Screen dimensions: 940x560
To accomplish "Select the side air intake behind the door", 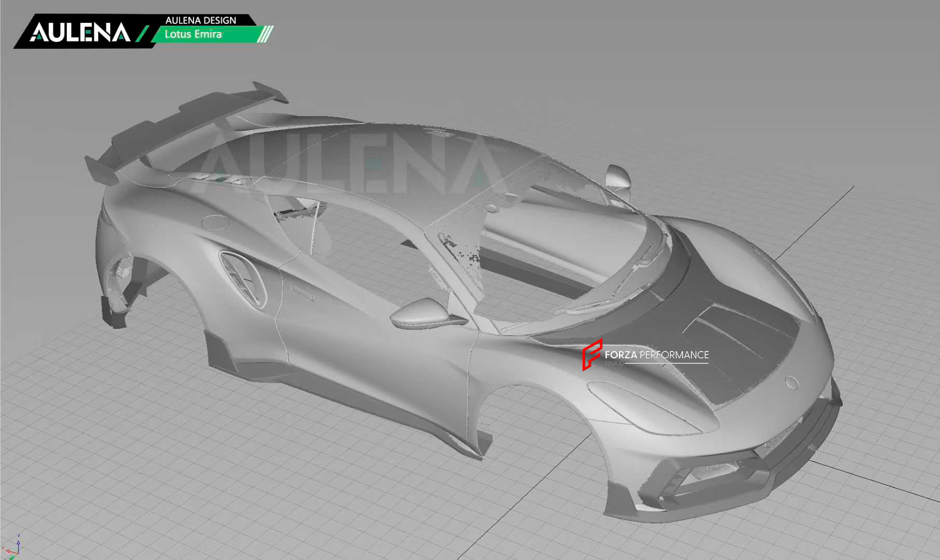I will tap(243, 278).
